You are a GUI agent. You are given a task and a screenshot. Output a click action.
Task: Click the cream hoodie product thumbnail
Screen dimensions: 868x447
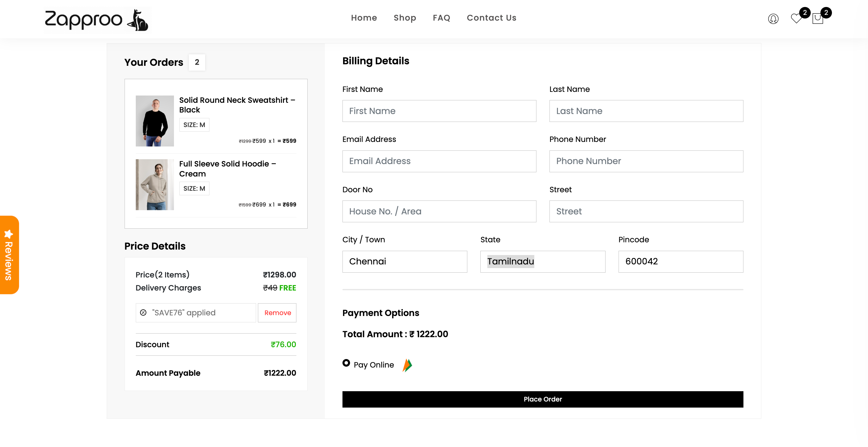point(155,184)
